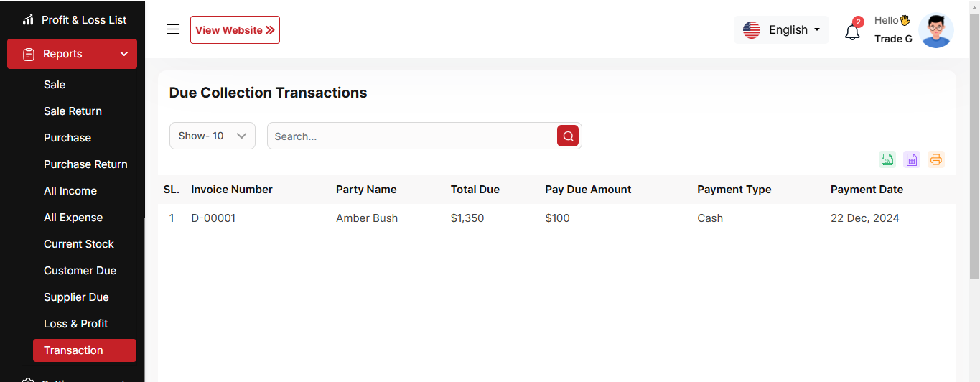The width and height of the screenshot is (980, 382).
Task: Click the red search magnifier button
Action: (568, 136)
